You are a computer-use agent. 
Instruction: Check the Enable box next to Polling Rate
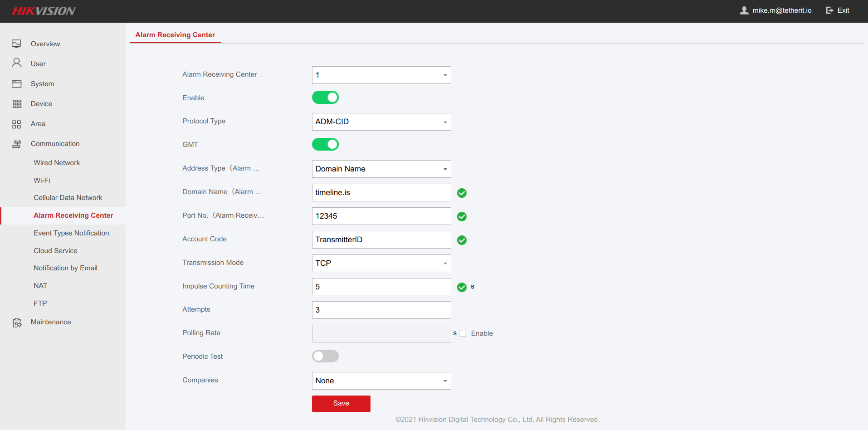pyautogui.click(x=463, y=333)
